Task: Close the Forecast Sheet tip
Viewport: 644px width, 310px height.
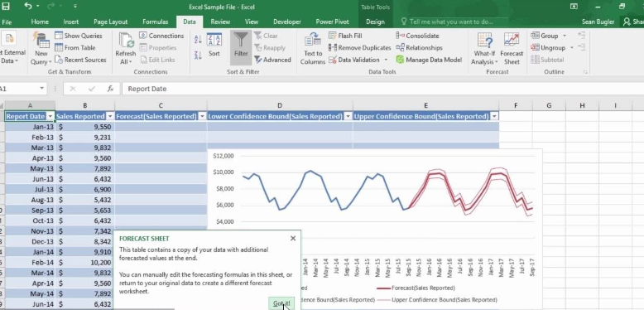Action: [x=293, y=238]
